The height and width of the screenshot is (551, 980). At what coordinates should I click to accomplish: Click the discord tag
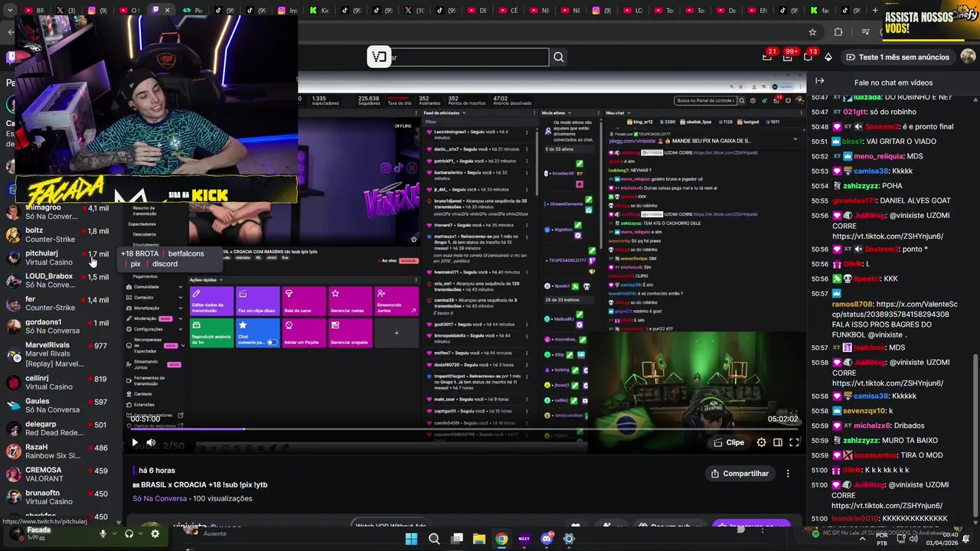tap(165, 264)
